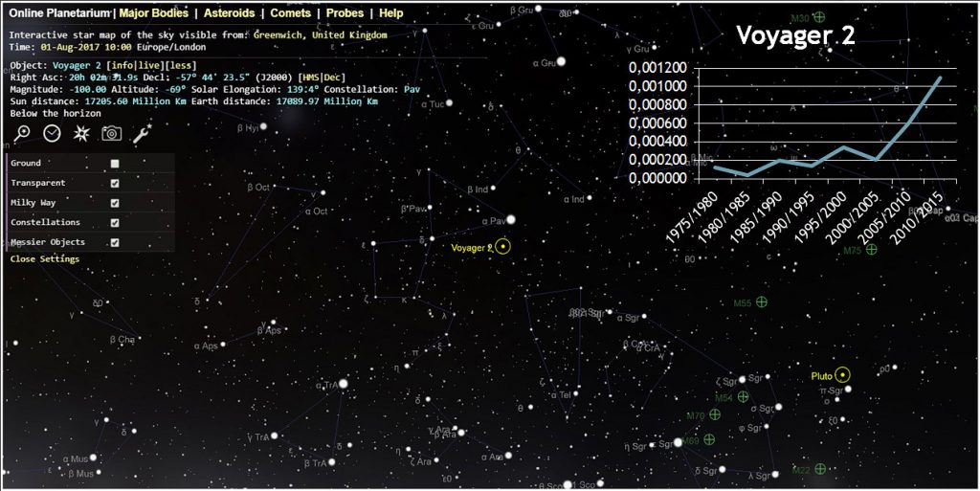Open the Probes menu

[x=345, y=13]
